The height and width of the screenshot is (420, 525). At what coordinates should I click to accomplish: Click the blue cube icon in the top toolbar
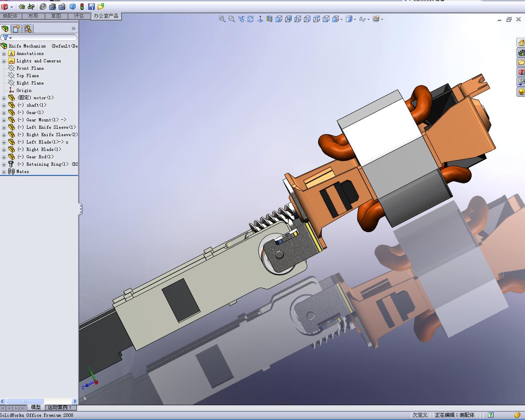click(x=73, y=7)
